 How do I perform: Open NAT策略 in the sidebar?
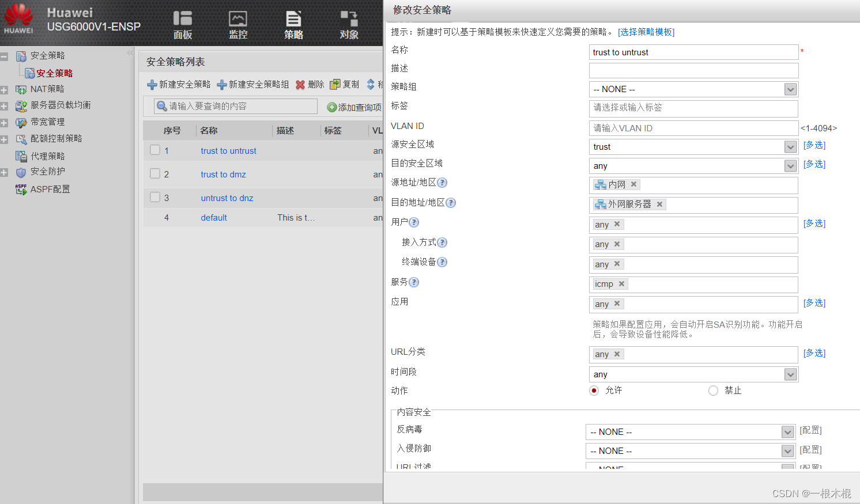pyautogui.click(x=47, y=89)
